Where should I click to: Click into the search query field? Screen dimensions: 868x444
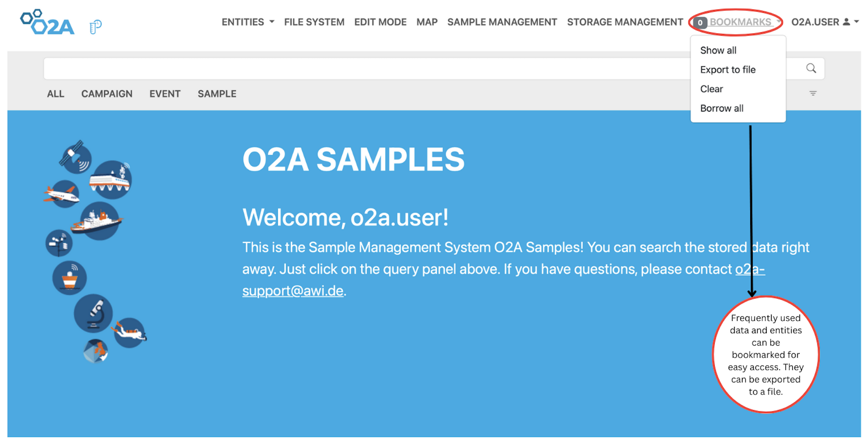point(364,69)
